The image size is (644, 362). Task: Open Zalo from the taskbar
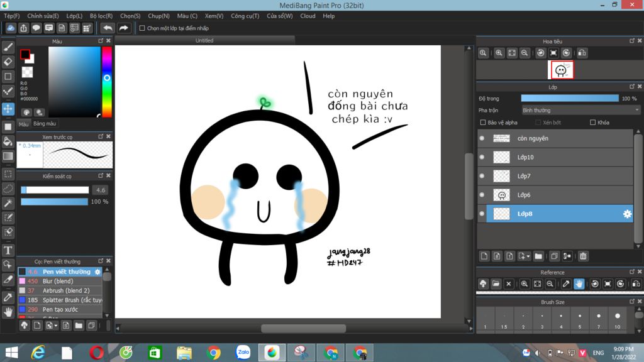pos(243,353)
